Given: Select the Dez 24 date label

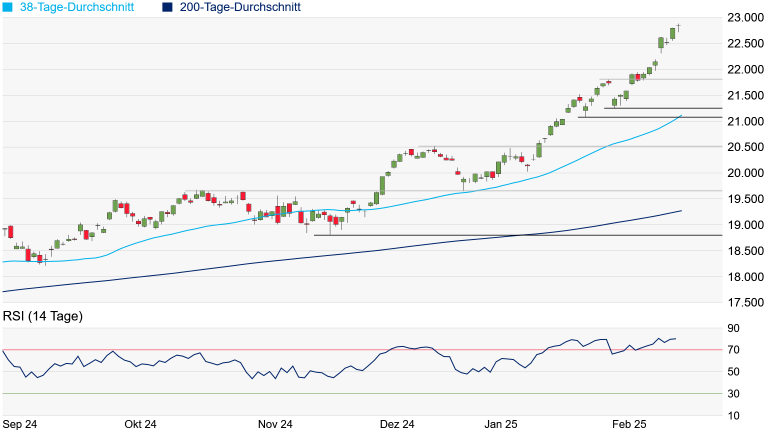Looking at the screenshot, I should click(396, 423).
